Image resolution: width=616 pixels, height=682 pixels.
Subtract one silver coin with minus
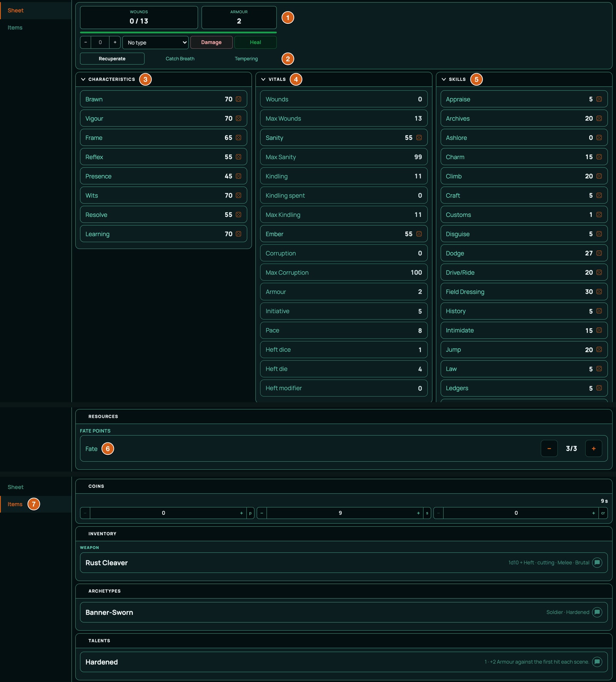tap(262, 513)
